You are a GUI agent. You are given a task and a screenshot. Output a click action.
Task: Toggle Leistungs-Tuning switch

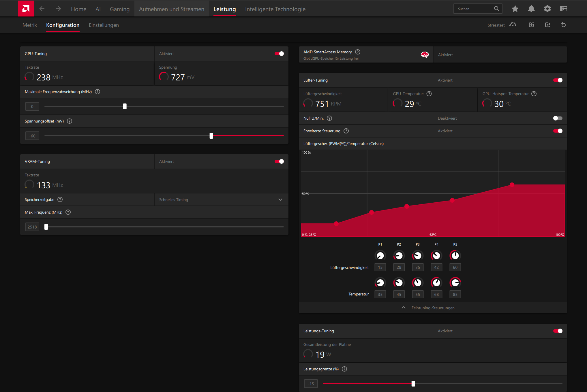click(x=558, y=331)
